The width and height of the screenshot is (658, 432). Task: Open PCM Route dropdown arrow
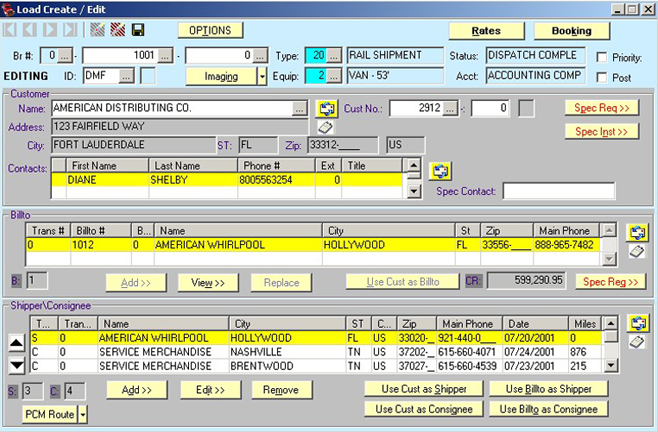coord(83,415)
